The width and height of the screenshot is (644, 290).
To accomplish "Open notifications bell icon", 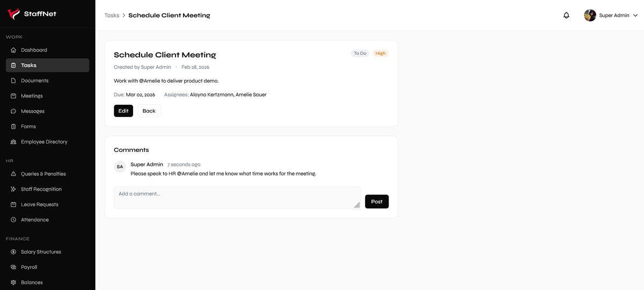I will pos(566,16).
